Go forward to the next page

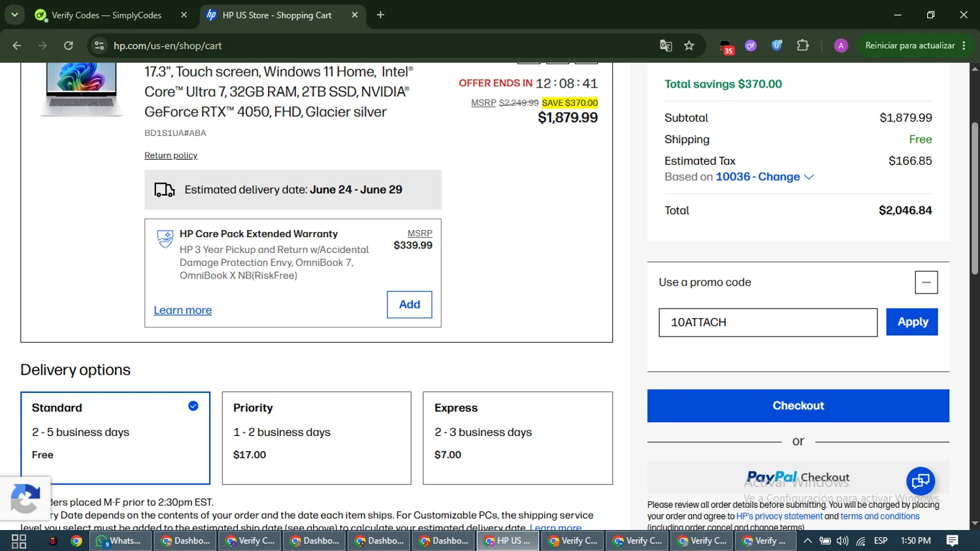pos(42,46)
